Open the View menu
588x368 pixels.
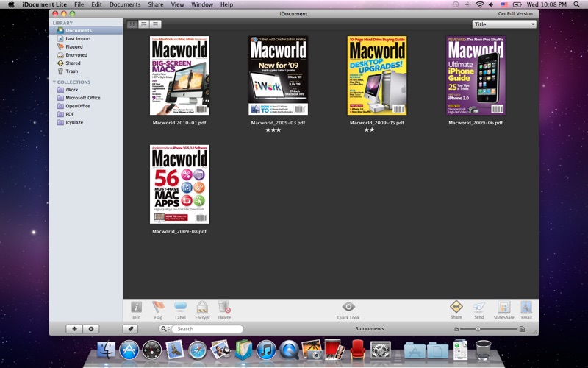point(177,4)
